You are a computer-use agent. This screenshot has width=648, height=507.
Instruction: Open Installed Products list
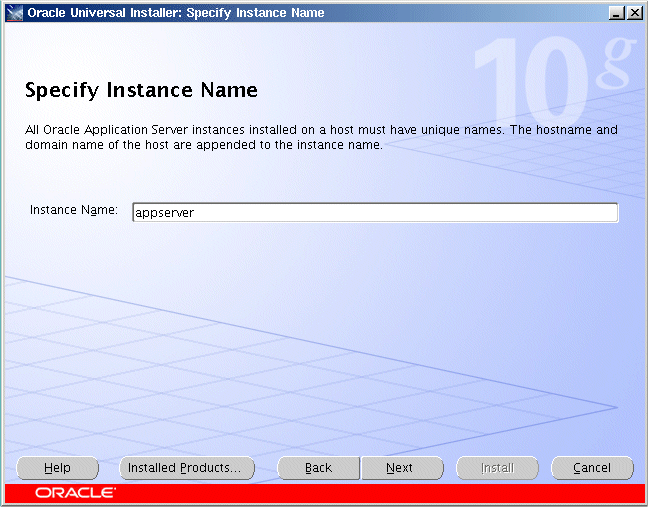[x=187, y=468]
